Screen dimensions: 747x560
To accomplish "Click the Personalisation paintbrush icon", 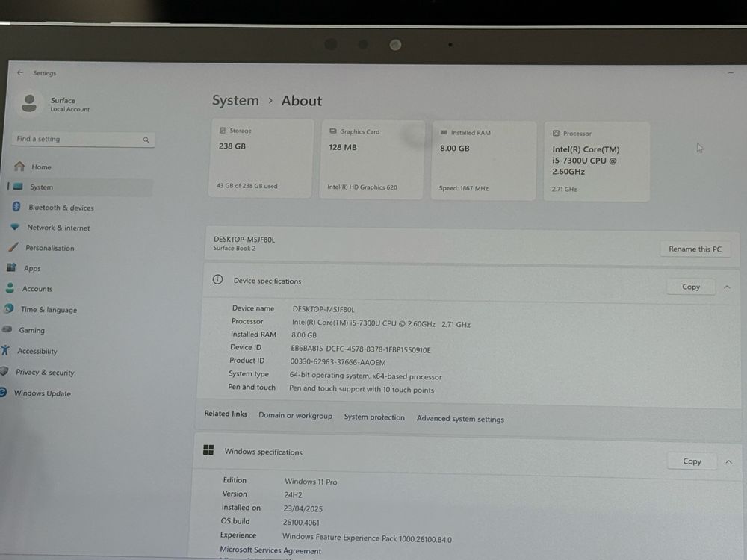I will point(13,246).
